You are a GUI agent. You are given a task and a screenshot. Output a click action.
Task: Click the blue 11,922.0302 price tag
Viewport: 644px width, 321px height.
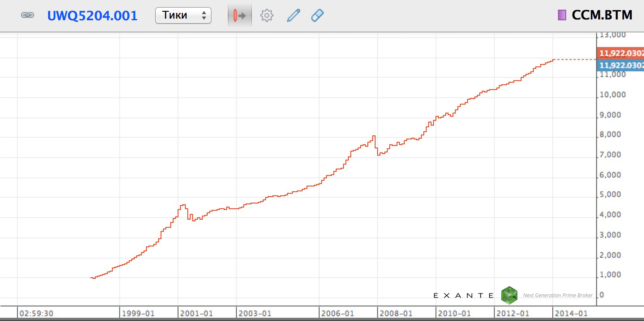[x=620, y=65]
